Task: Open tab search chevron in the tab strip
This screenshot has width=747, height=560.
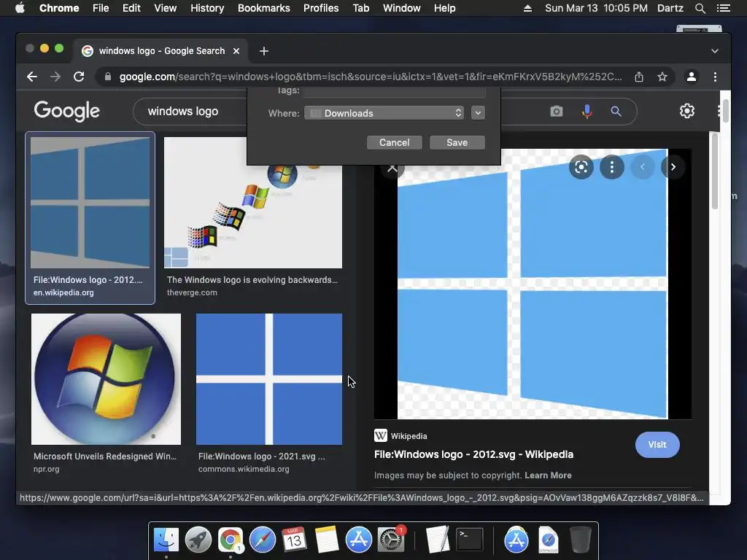Action: click(715, 51)
